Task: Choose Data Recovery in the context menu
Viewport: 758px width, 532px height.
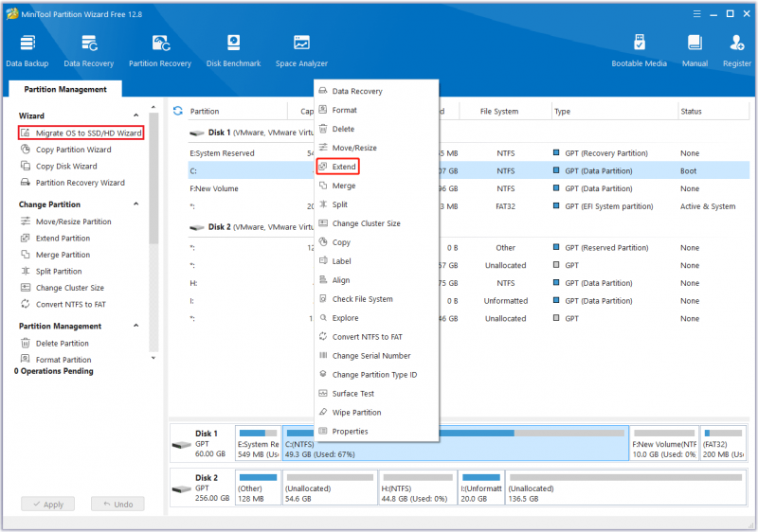Action: [x=376, y=91]
